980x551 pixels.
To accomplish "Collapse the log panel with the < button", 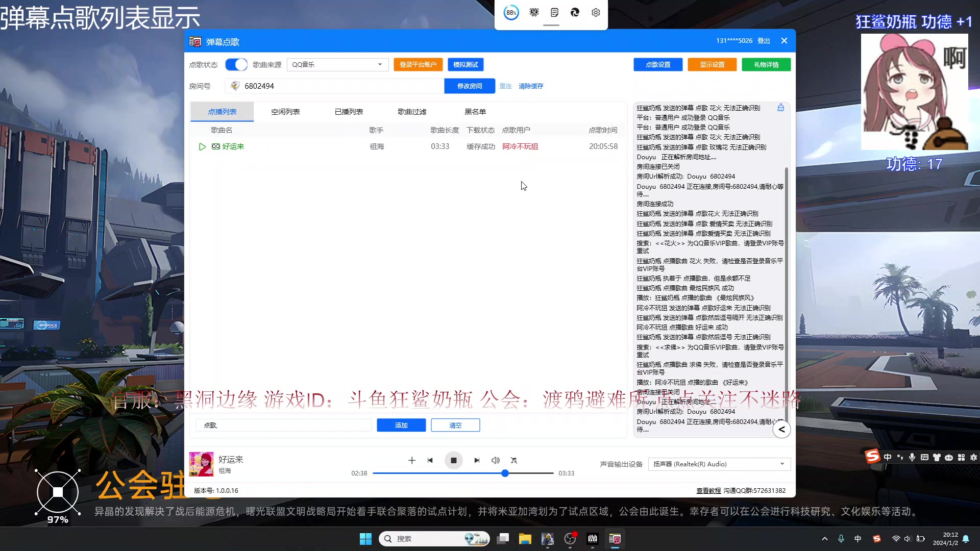I will (781, 430).
